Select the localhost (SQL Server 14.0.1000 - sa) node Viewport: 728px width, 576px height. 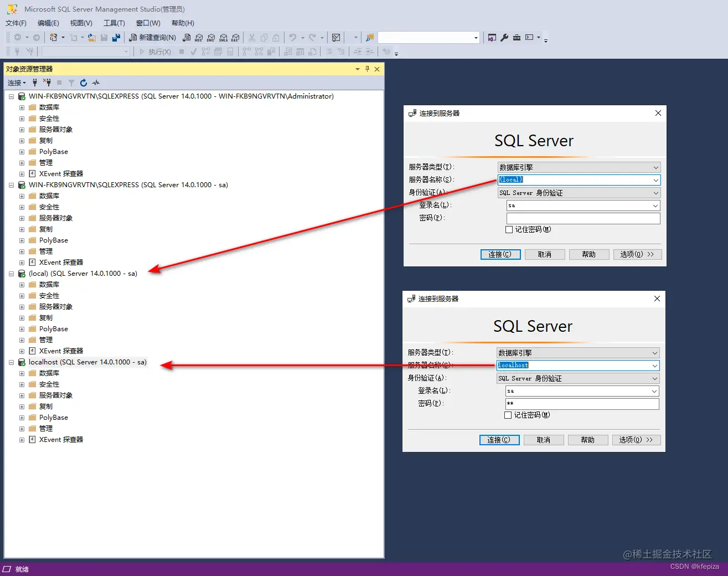(x=87, y=362)
